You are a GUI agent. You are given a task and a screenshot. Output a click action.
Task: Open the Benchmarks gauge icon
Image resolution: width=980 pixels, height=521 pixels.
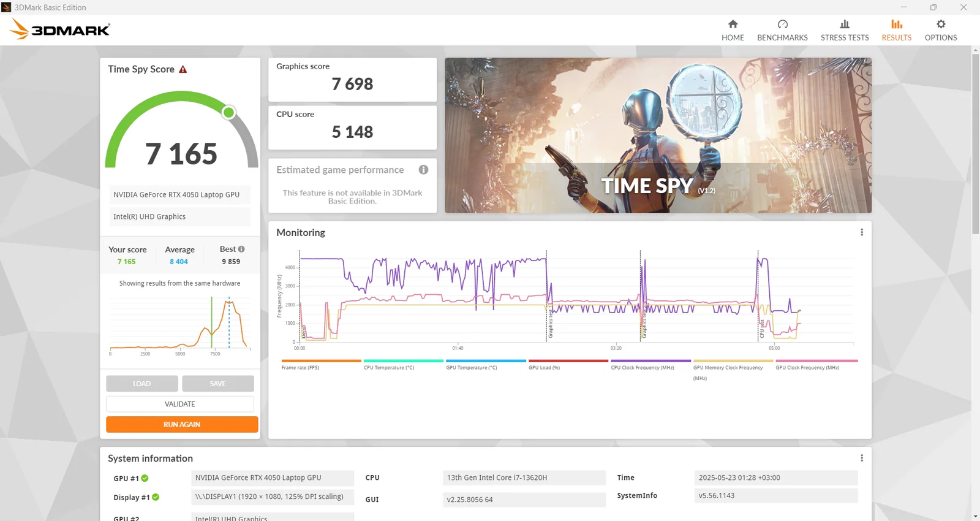pyautogui.click(x=782, y=25)
